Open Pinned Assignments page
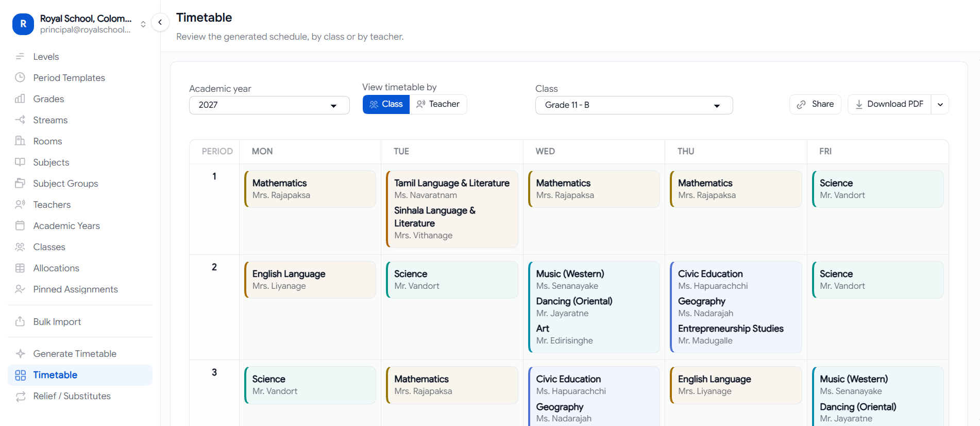 pos(80,289)
